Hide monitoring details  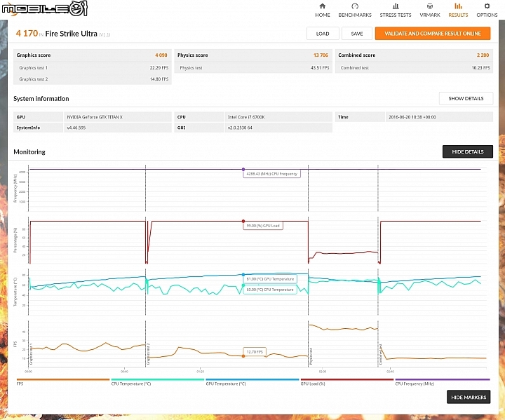(468, 151)
